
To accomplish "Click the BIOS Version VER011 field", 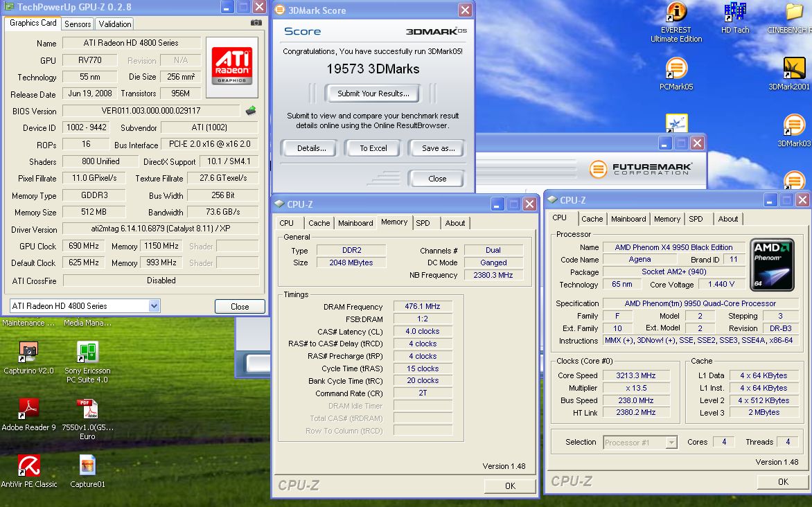I will click(151, 110).
